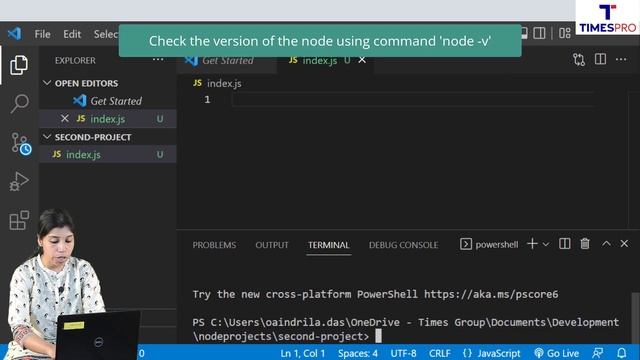Close the index.js editor tab
Viewport: 640px width, 360px height.
362,60
